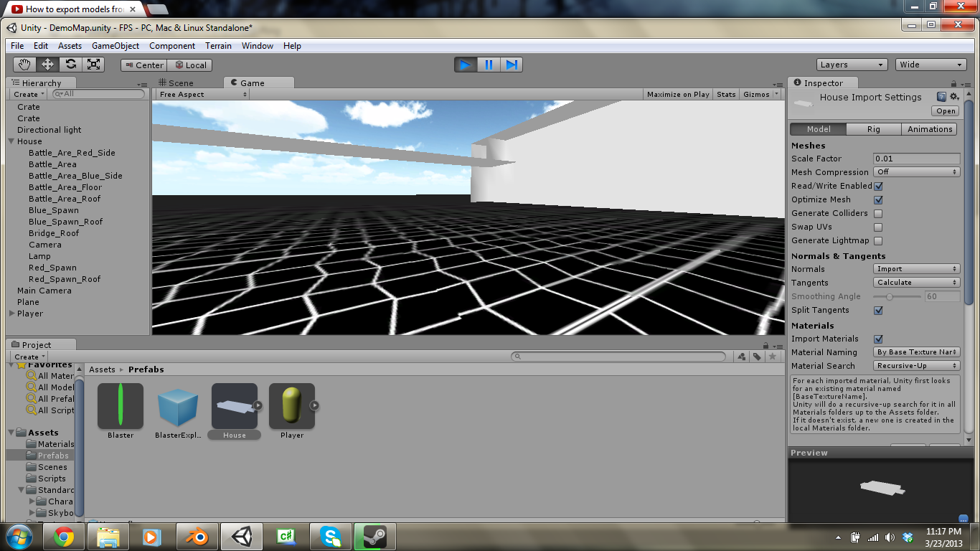Open the Mesh Compression dropdown

point(916,172)
